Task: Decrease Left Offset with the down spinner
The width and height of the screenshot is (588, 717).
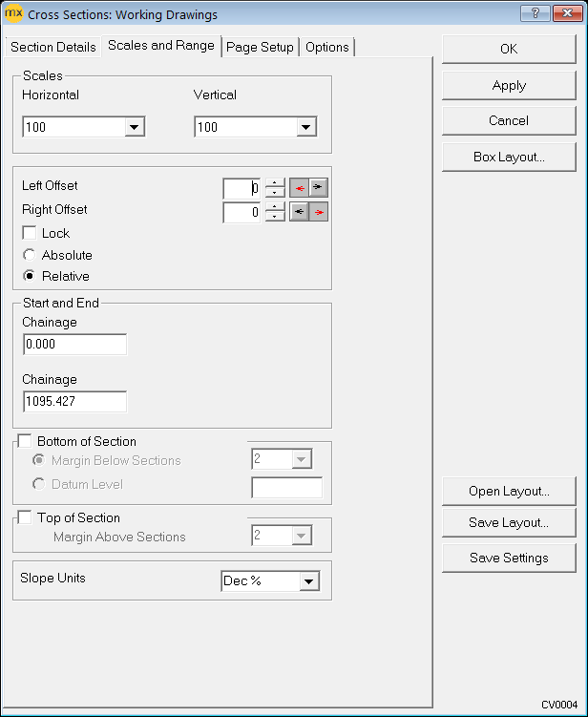Action: [x=275, y=193]
